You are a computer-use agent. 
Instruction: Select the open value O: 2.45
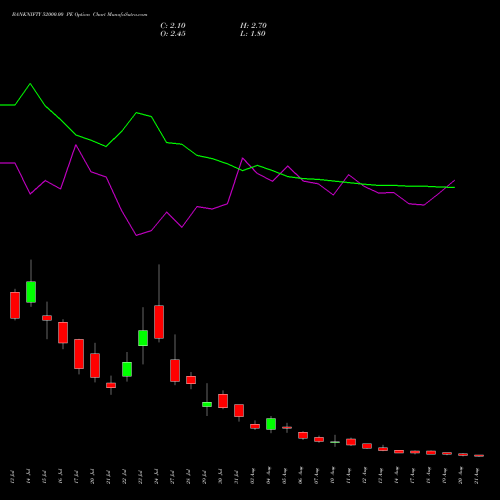tap(173, 34)
